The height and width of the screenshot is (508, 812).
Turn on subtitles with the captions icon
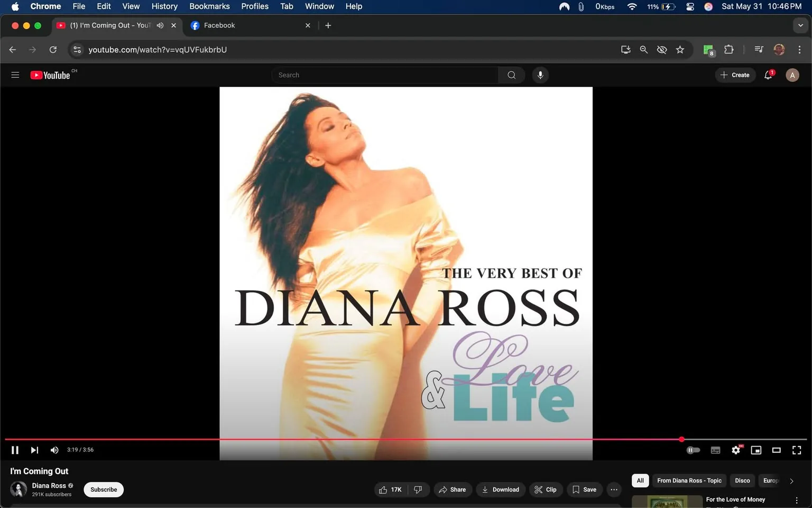(x=715, y=450)
